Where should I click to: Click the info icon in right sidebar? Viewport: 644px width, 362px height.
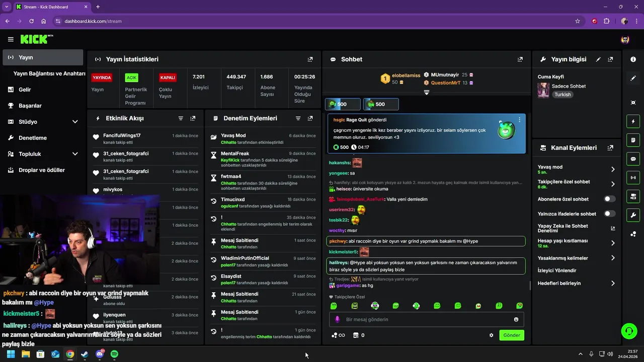[633, 59]
